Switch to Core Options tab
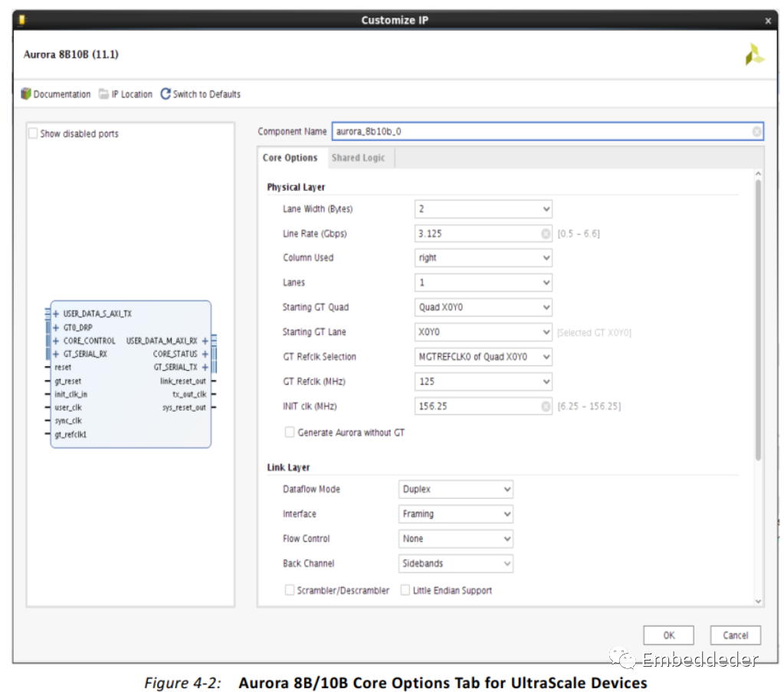The image size is (784, 692). point(290,158)
